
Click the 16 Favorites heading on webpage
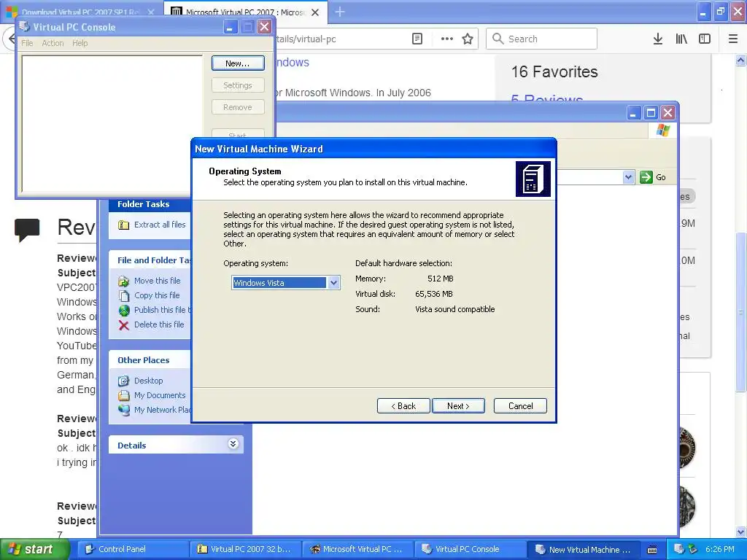554,72
